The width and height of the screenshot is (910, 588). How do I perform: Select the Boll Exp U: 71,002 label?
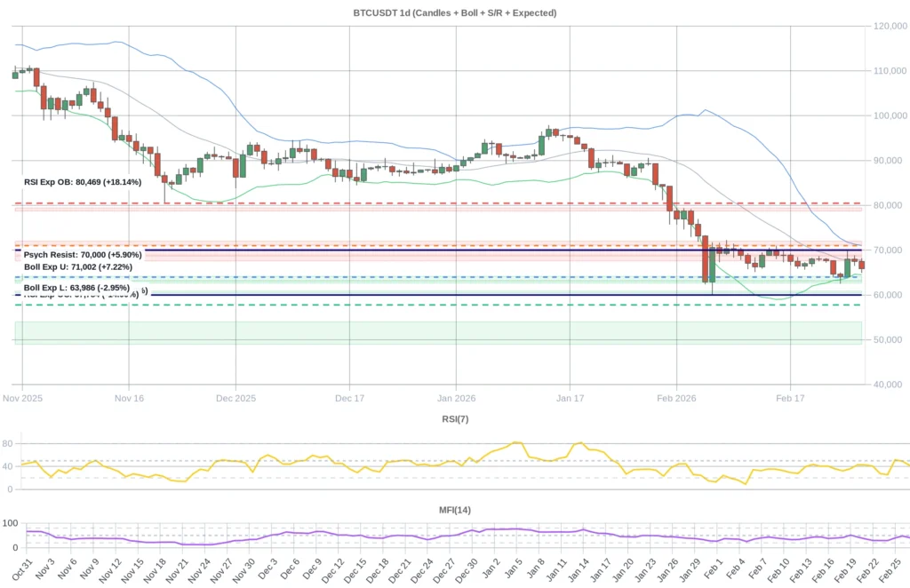coord(76,266)
